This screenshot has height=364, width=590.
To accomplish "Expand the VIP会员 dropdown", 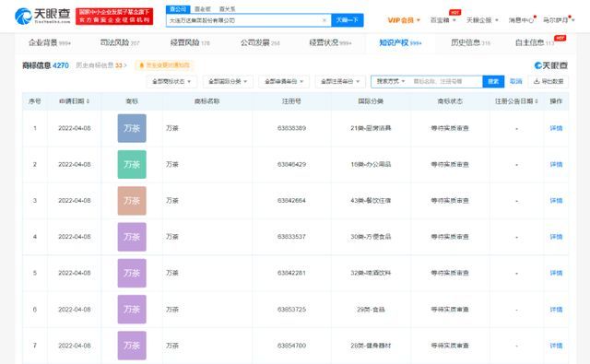I will click(404, 20).
